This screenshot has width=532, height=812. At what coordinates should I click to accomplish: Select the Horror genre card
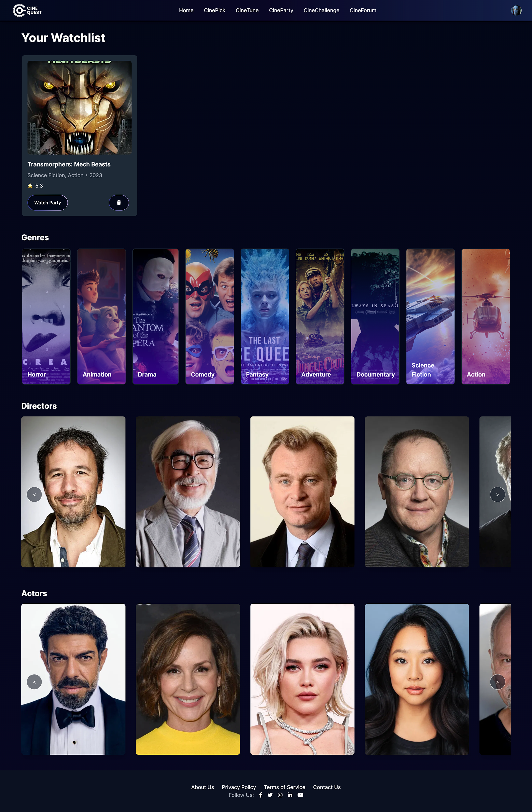pos(46,316)
